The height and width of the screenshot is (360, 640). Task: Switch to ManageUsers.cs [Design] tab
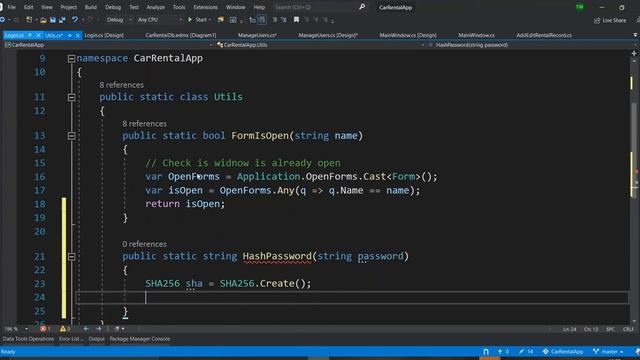tap(328, 36)
